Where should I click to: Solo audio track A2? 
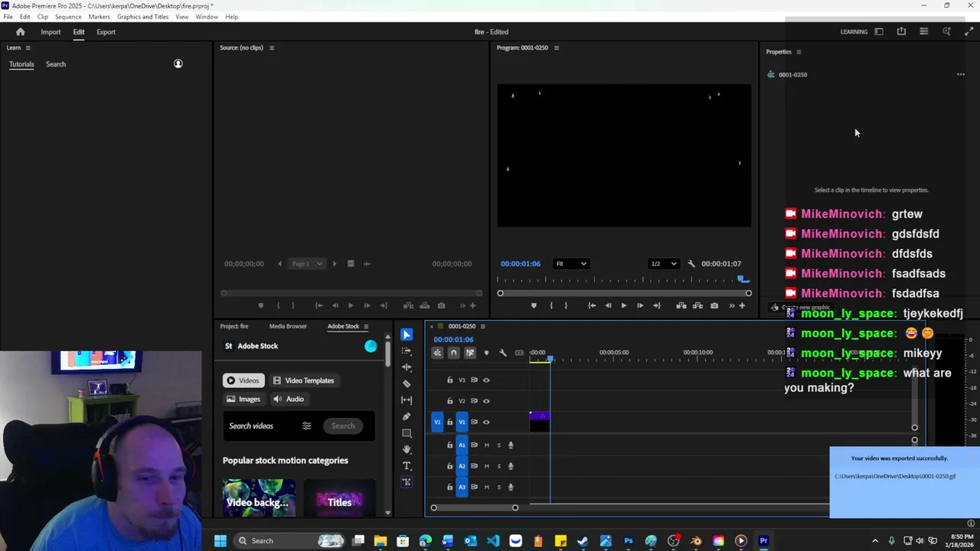(498, 466)
